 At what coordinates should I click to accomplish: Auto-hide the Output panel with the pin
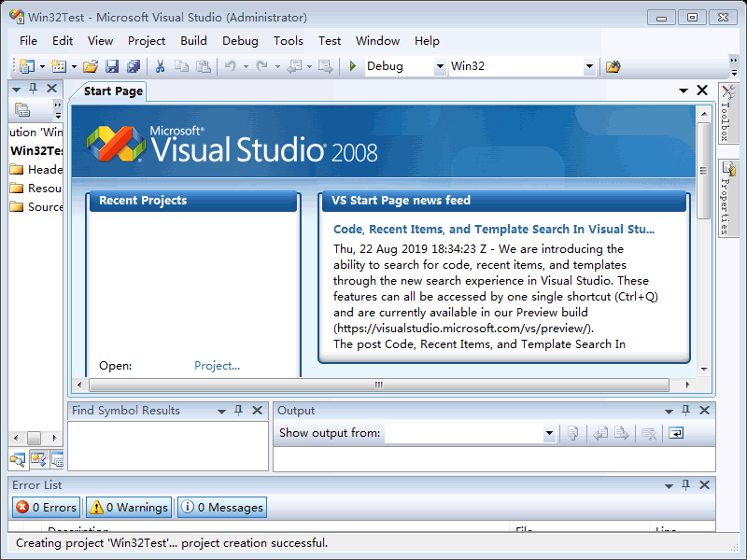pos(686,411)
